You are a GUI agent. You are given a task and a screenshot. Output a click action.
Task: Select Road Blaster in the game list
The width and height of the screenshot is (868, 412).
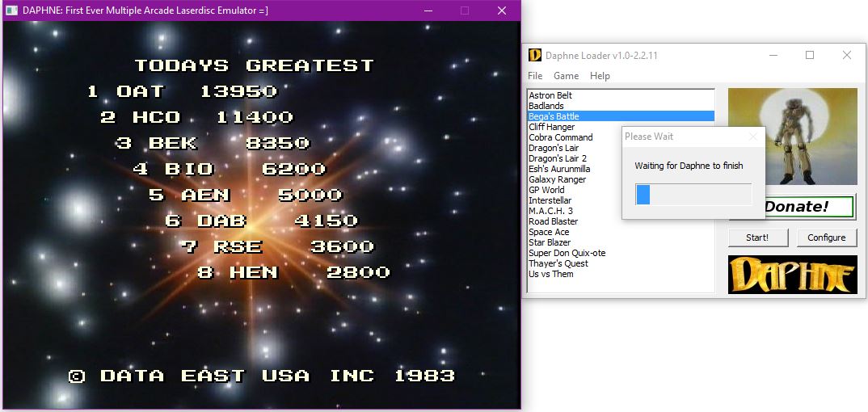[621, 222]
